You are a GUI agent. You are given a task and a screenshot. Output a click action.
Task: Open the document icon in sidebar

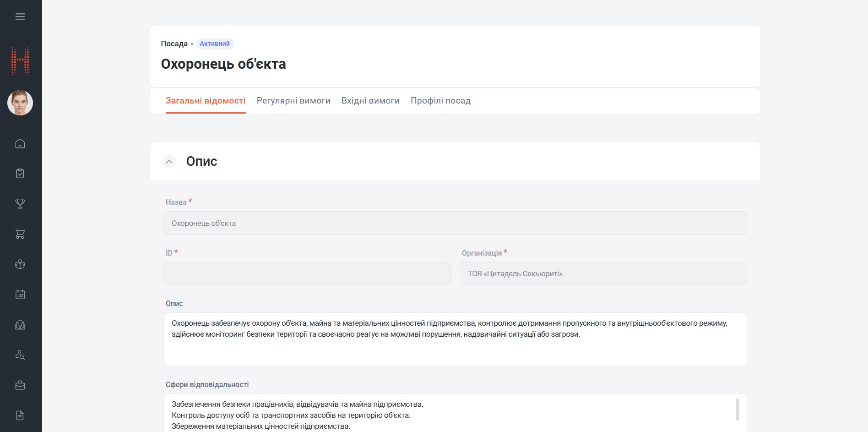(x=20, y=416)
